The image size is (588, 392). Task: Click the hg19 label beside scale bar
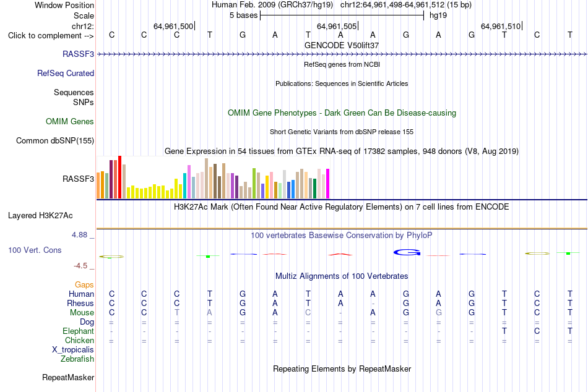(438, 15)
